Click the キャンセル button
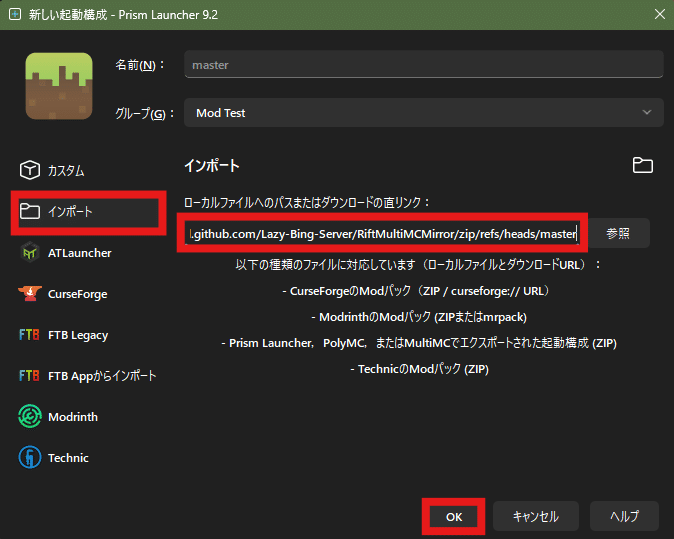 (x=536, y=516)
